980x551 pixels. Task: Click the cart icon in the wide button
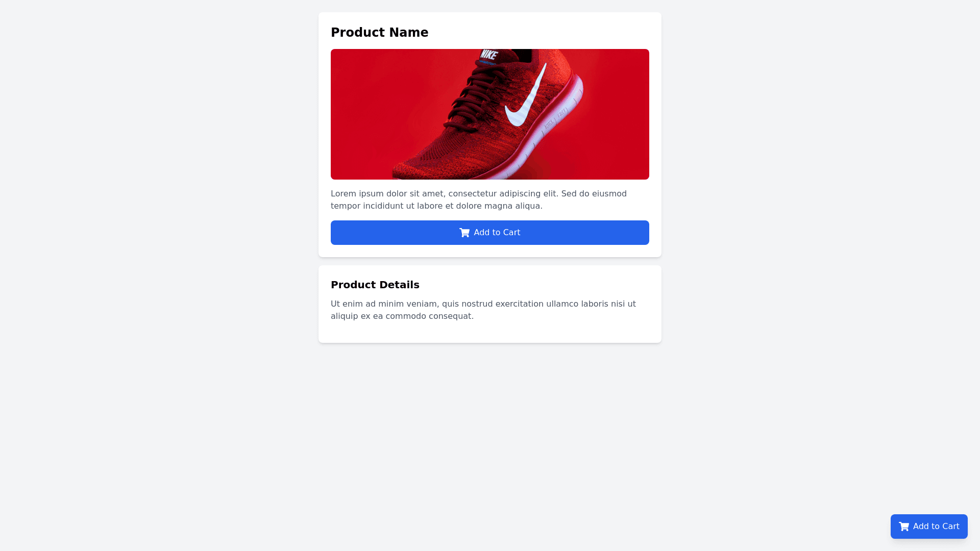pyautogui.click(x=464, y=233)
